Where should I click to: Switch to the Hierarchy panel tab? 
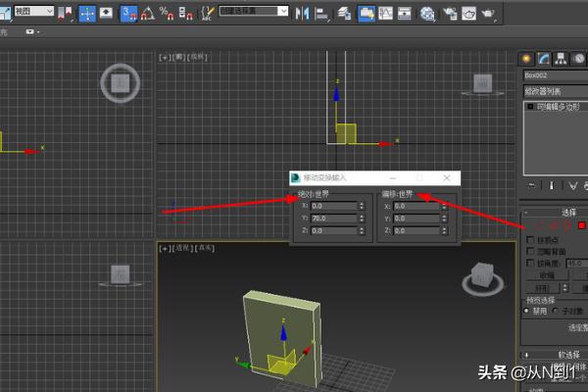coord(561,59)
